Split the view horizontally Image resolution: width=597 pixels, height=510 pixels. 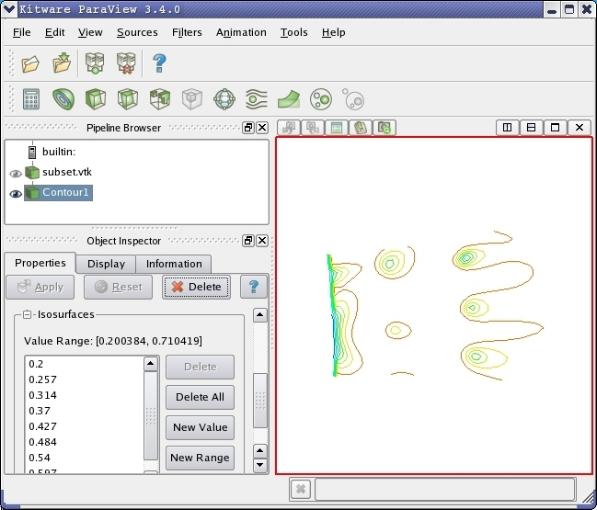pyautogui.click(x=507, y=127)
